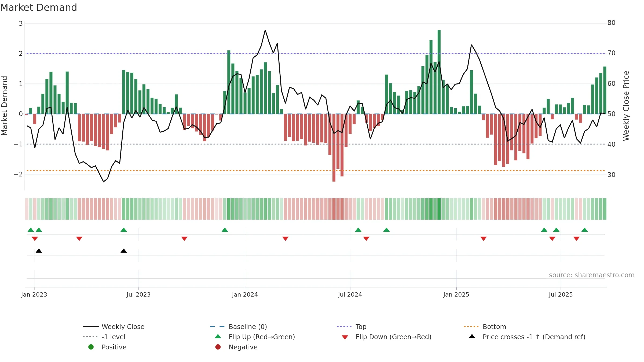Select the green flip-up marker before Jan 2024

coord(225,230)
